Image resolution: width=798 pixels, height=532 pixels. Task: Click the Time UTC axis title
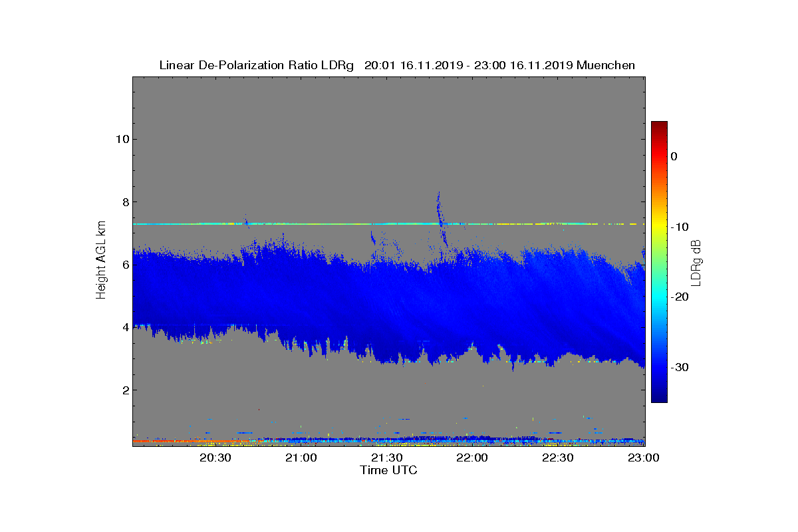[389, 470]
